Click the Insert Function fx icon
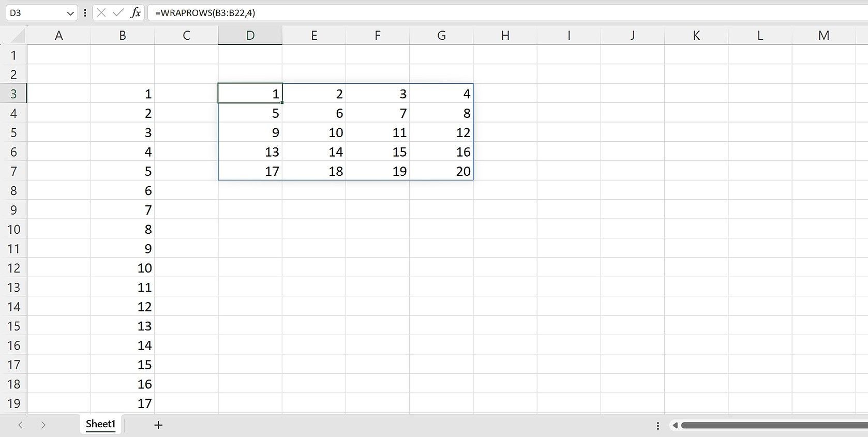868x437 pixels. [136, 12]
